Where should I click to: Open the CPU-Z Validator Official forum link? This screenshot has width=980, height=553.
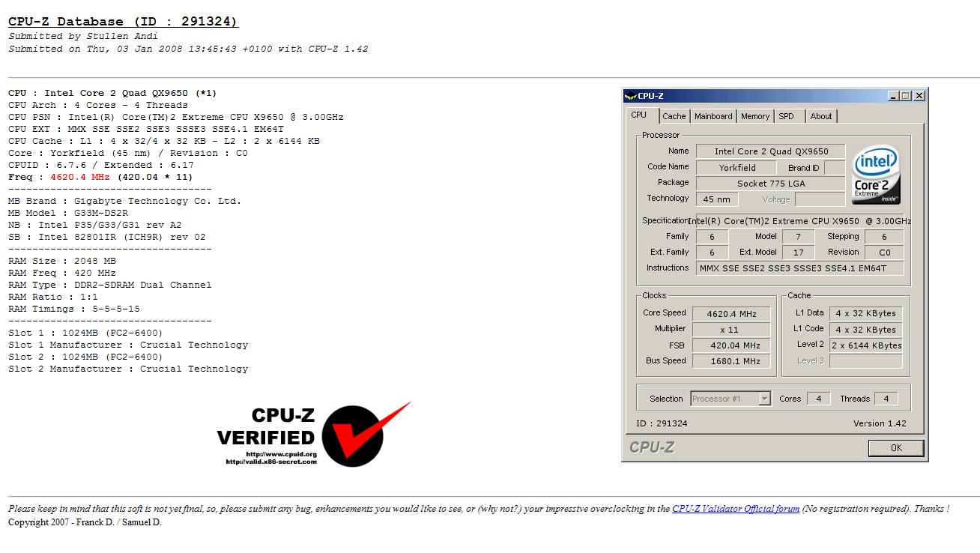click(x=735, y=509)
